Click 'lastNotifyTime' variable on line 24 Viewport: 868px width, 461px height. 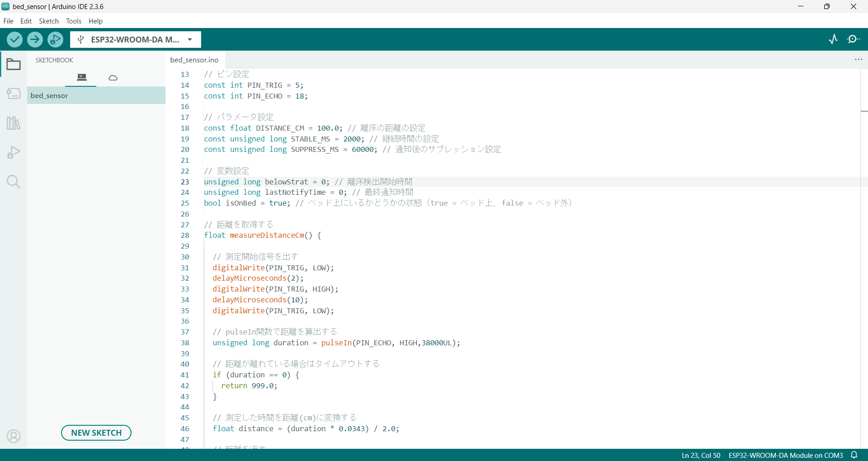click(x=295, y=193)
